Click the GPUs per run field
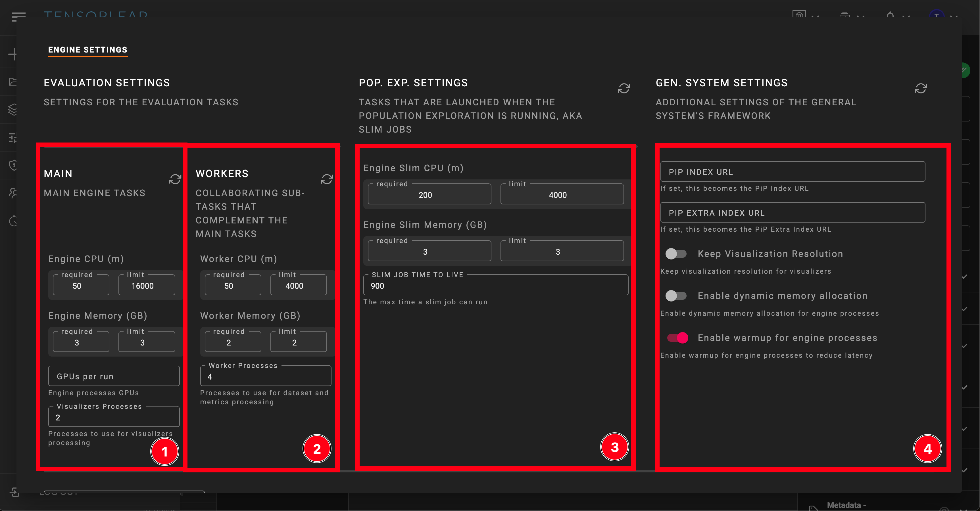The height and width of the screenshot is (511, 980). click(114, 376)
